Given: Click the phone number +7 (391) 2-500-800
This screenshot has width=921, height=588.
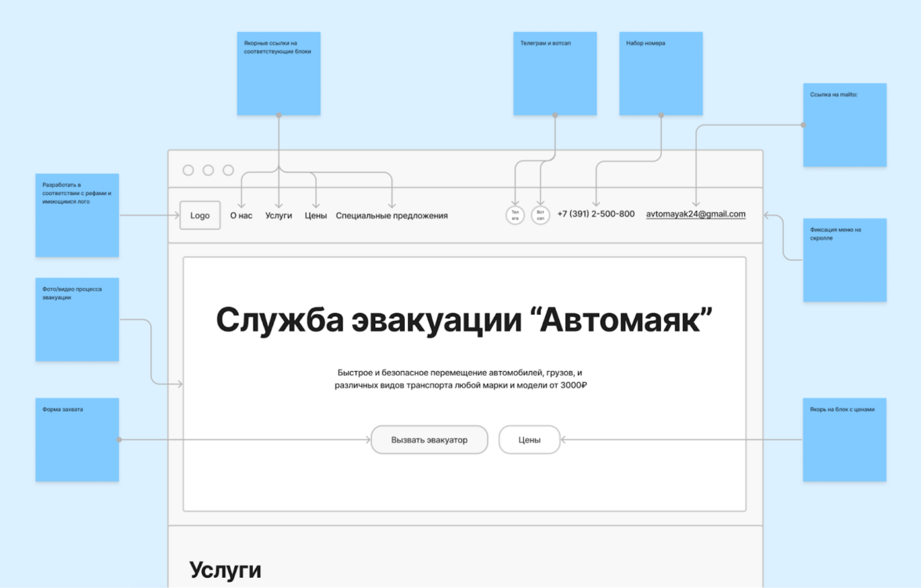Looking at the screenshot, I should click(595, 214).
